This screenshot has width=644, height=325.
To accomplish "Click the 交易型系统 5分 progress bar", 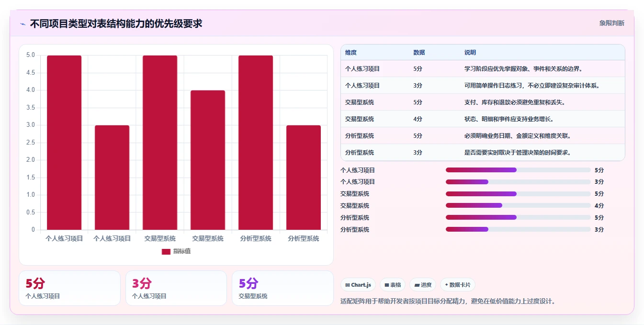I will [518, 194].
